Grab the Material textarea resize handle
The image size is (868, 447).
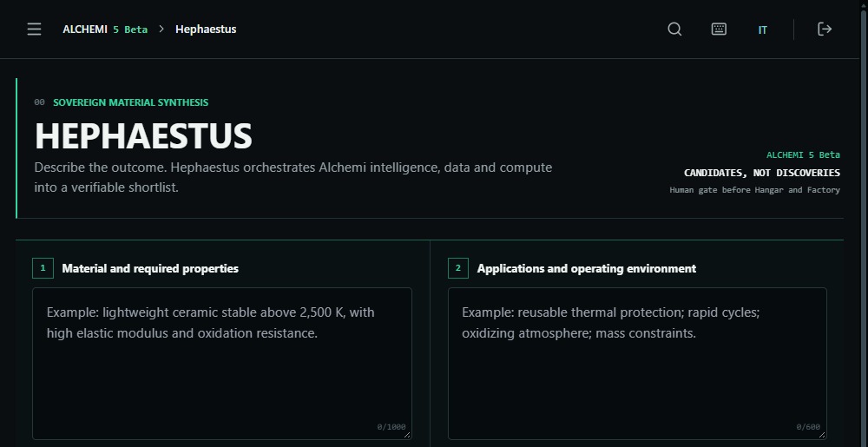point(407,436)
